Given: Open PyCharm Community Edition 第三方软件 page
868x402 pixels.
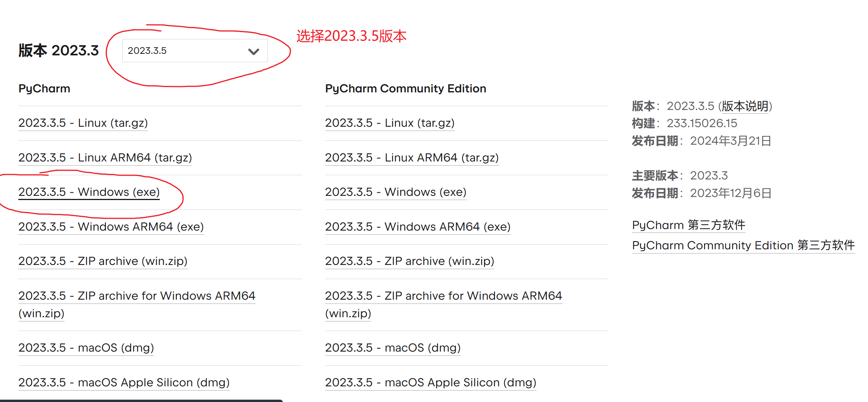Looking at the screenshot, I should [x=743, y=245].
